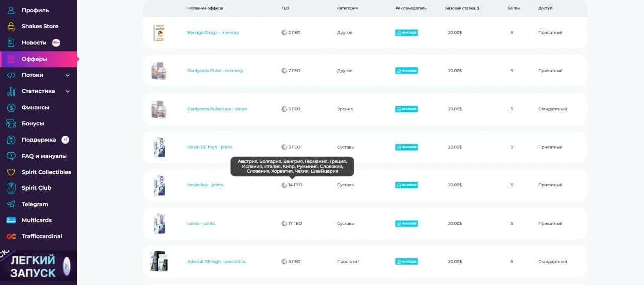The height and width of the screenshot is (285, 644).
Task: Expand the Потоки submenu chevron
Action: [x=68, y=75]
